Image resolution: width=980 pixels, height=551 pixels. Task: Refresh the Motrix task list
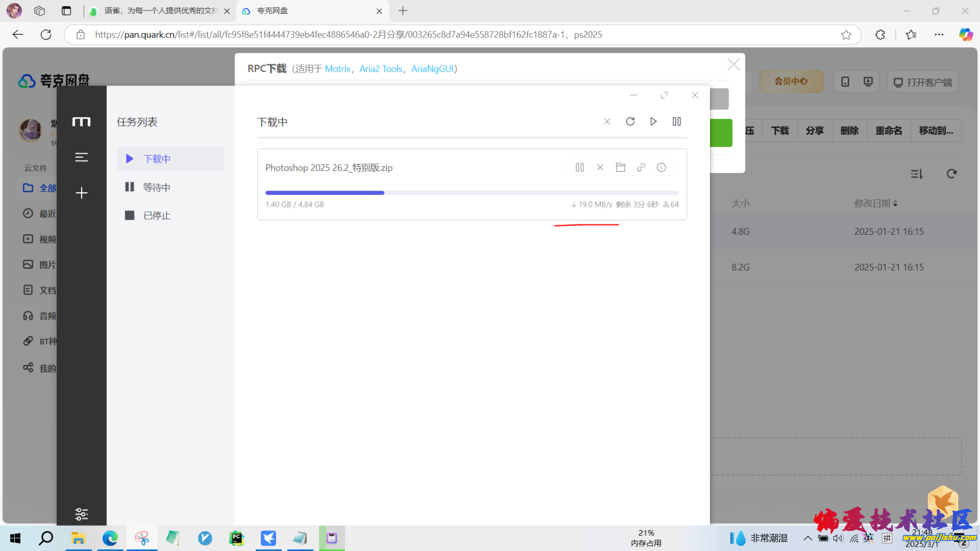click(x=631, y=122)
